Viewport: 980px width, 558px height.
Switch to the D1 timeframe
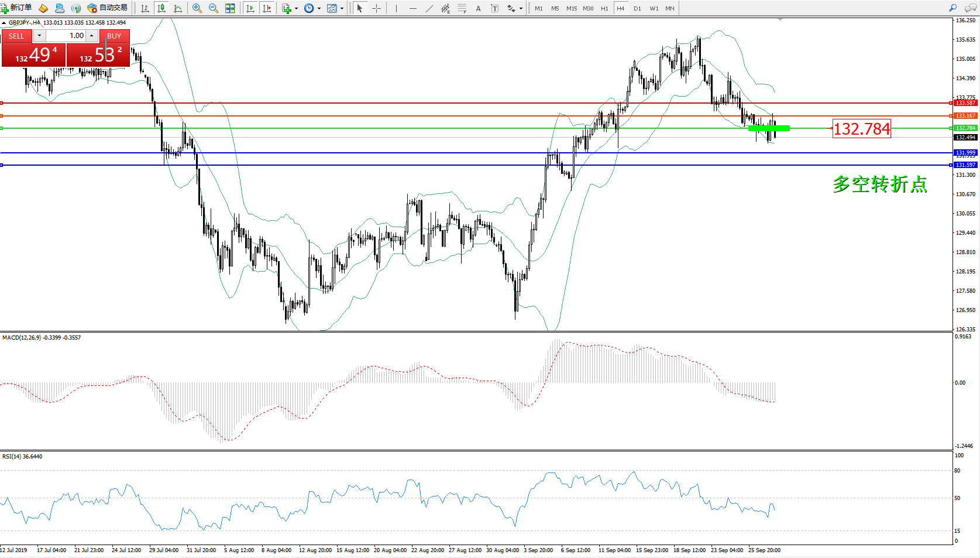click(637, 8)
